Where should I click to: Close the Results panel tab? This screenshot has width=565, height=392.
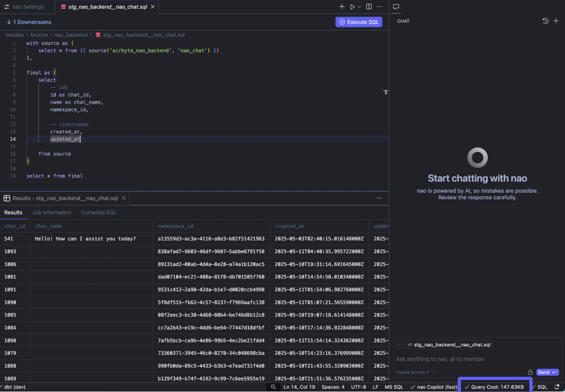pos(123,198)
